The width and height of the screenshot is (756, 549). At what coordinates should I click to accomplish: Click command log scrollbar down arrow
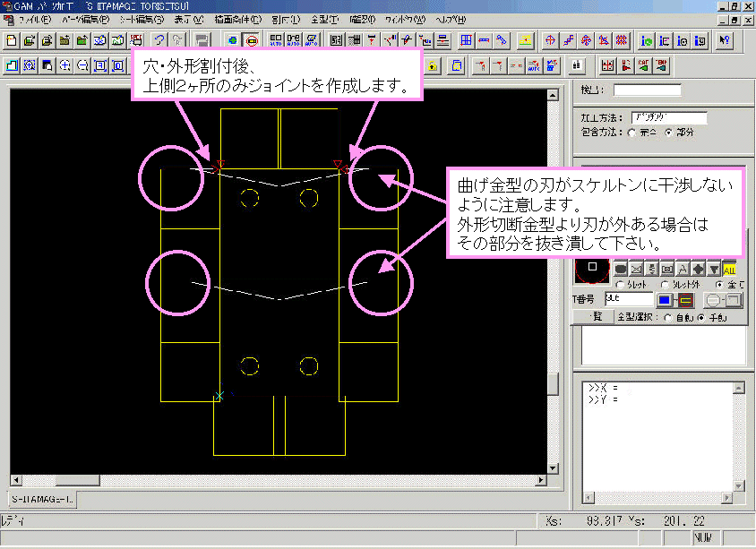pyautogui.click(x=738, y=485)
